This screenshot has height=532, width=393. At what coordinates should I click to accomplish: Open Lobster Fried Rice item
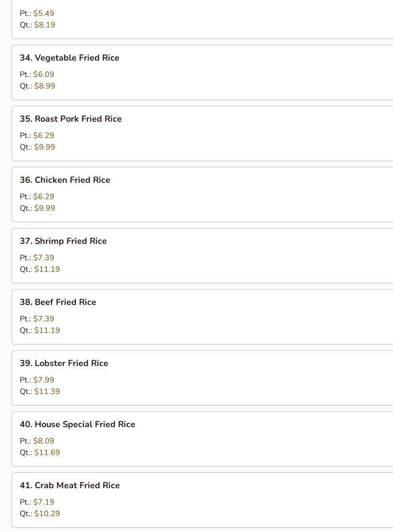click(x=64, y=363)
